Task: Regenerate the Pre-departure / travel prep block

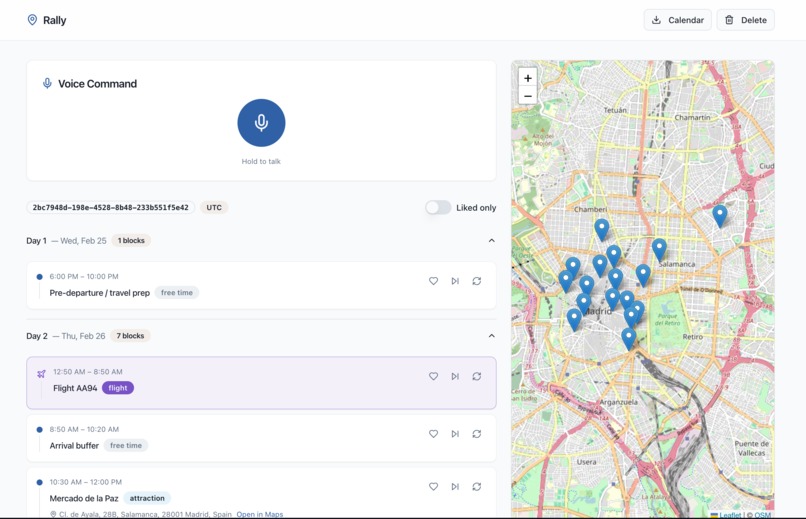Action: pyautogui.click(x=477, y=281)
